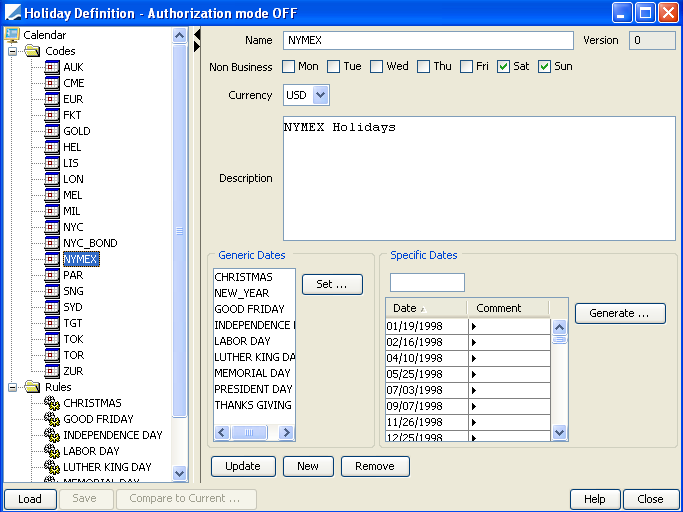Click the SYD calendar code icon
This screenshot has width=683, height=512.
(x=52, y=307)
